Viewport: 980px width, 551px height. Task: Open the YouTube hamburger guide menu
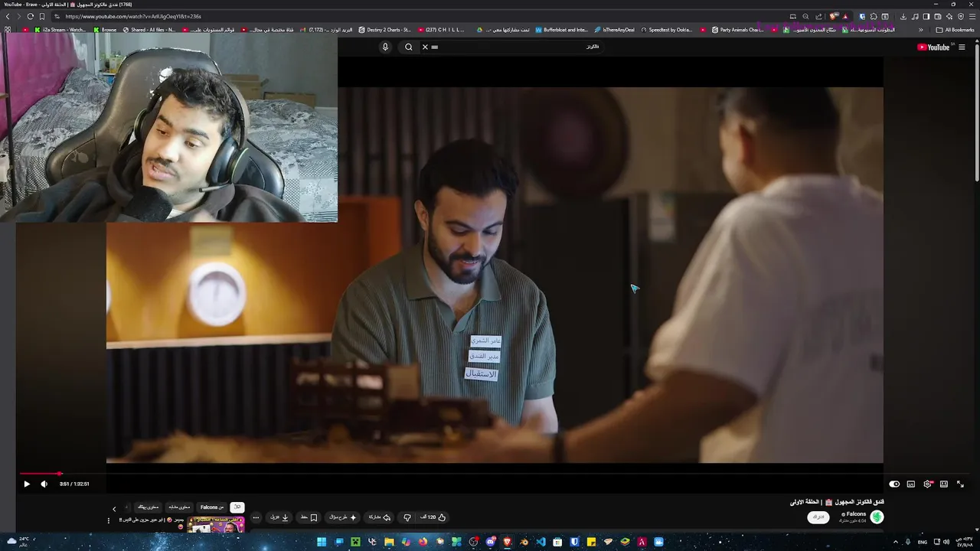962,47
